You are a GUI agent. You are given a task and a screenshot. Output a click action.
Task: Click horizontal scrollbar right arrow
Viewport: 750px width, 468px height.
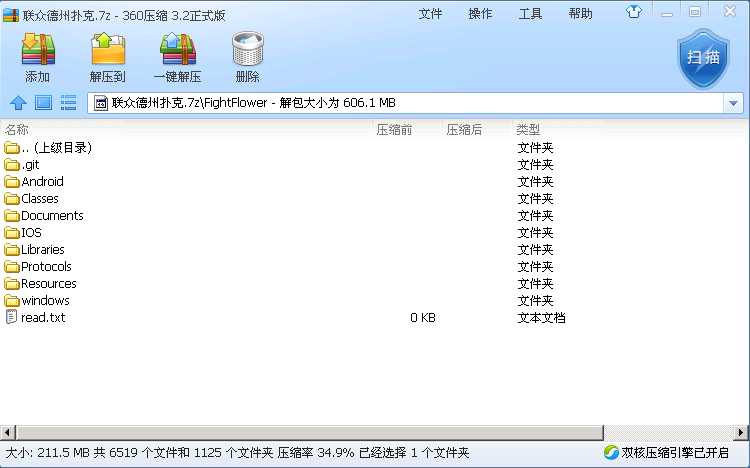[741, 433]
